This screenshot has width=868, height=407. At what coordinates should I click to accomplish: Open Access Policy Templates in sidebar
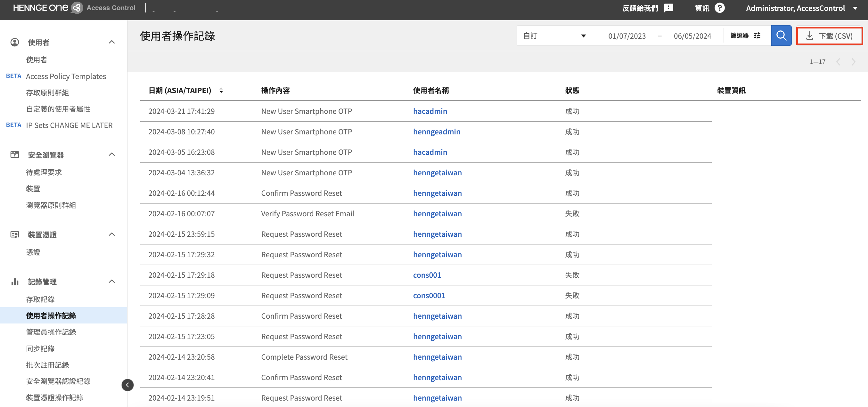(x=66, y=76)
